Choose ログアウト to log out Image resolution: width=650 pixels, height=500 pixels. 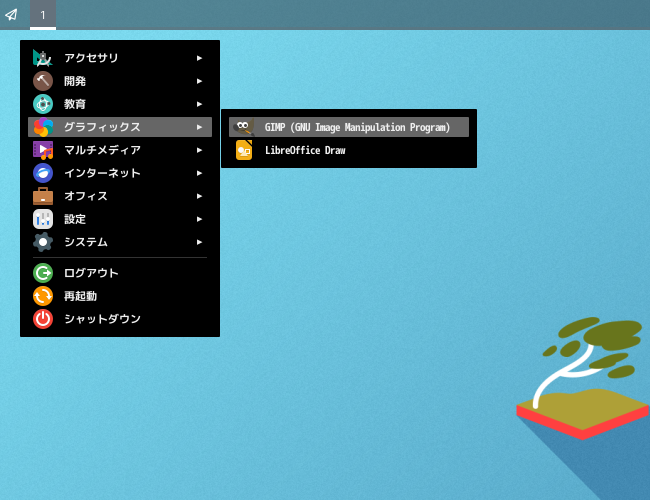(x=120, y=273)
